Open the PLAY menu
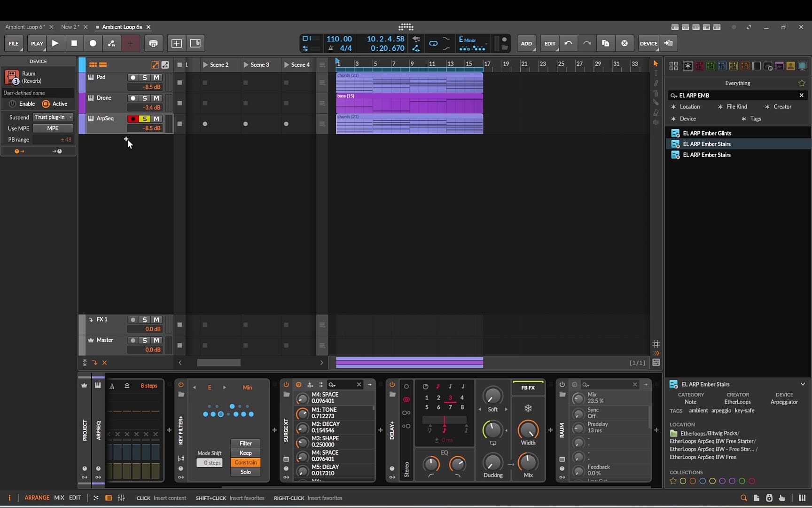 click(x=37, y=43)
